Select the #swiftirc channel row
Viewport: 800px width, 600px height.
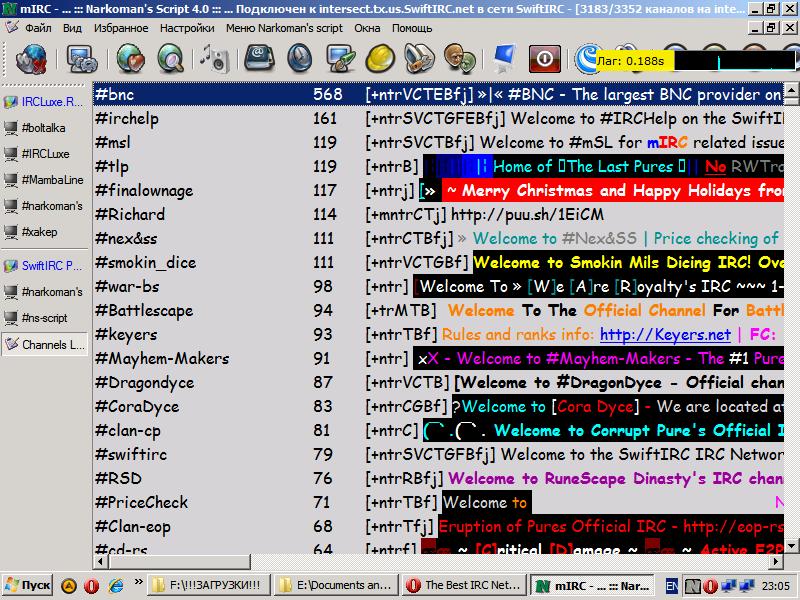[438, 454]
